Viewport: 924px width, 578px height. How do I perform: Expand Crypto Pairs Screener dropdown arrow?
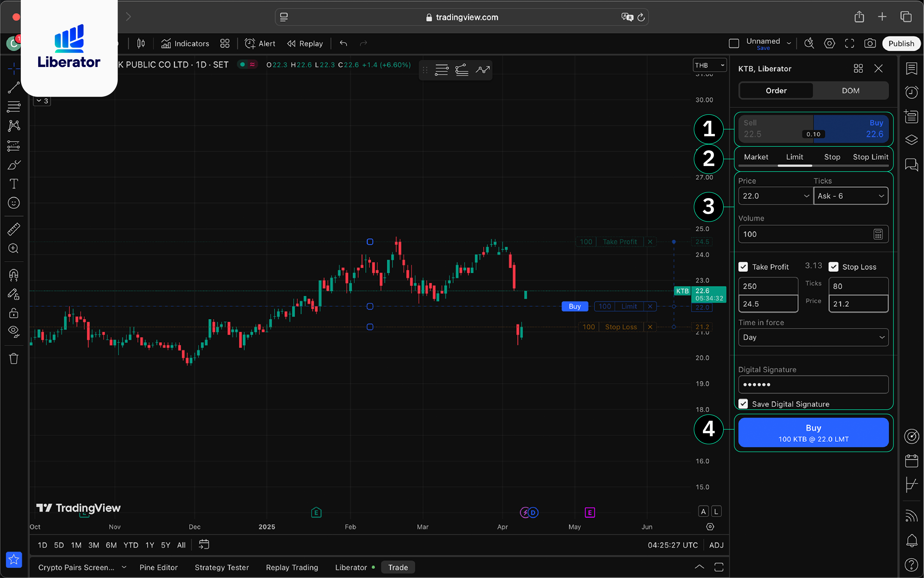coord(124,567)
